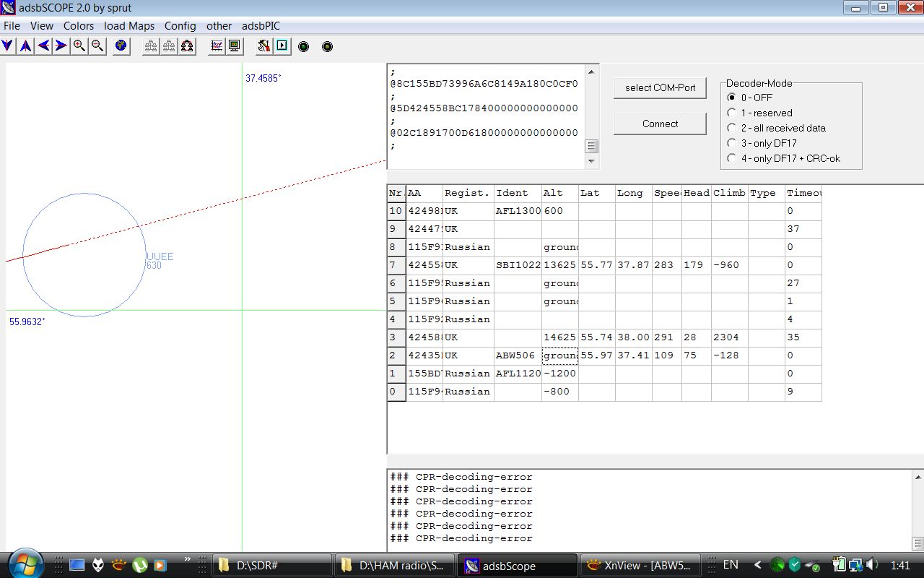Select decoder mode 1 - reserved
Screen dimensions: 924x578
759,113
